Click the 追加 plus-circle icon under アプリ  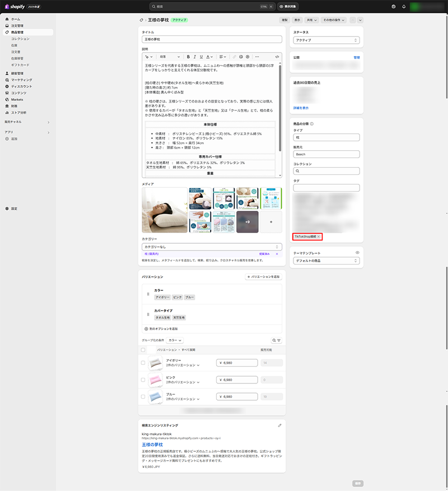coord(7,138)
